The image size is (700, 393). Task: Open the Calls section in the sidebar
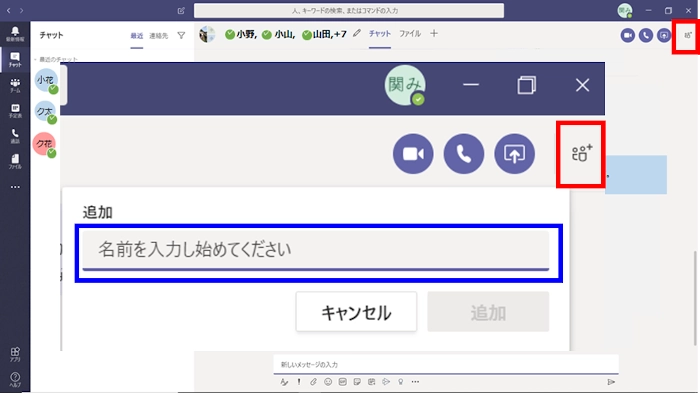click(15, 136)
